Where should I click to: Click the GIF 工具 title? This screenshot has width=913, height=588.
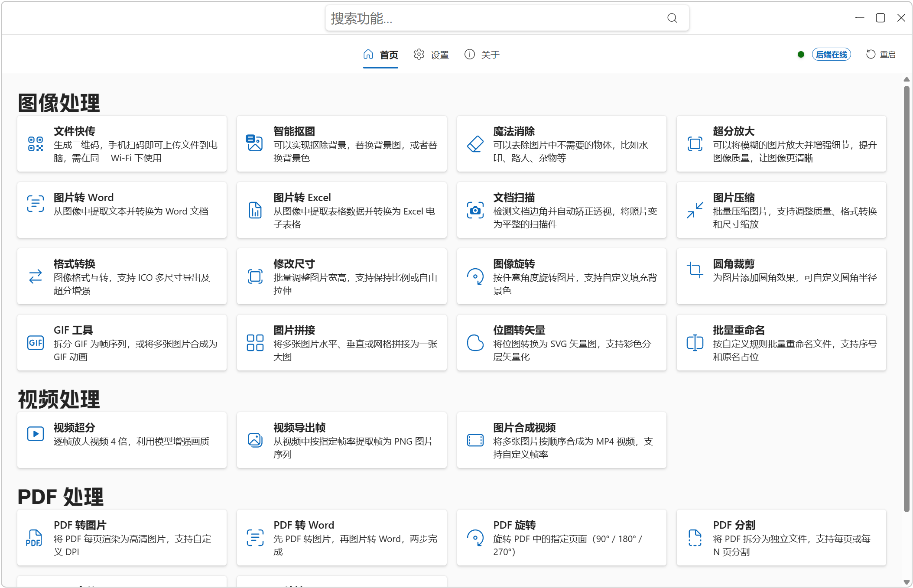pos(73,330)
